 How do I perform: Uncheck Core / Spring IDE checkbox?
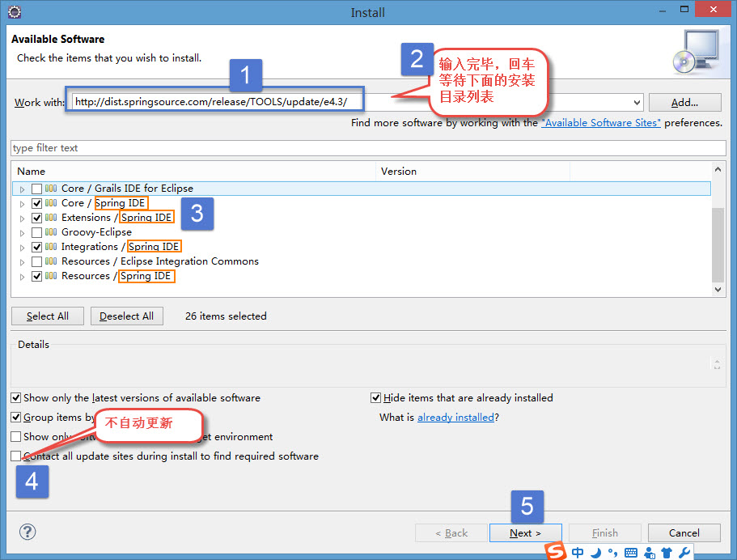tap(36, 204)
